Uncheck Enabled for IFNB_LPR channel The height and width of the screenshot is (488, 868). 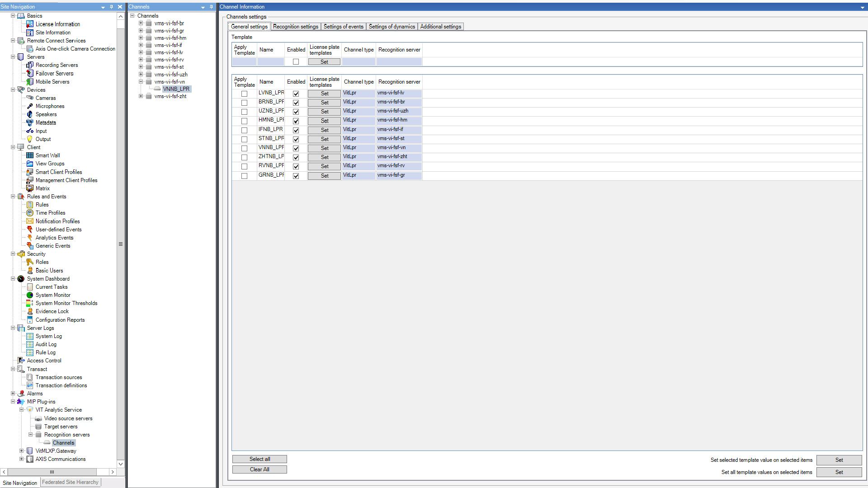pyautogui.click(x=296, y=130)
